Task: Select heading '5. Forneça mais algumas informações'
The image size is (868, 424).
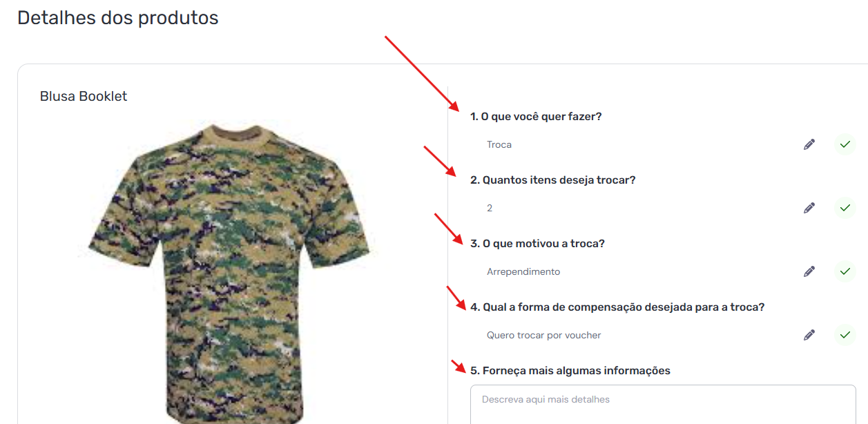Action: [x=570, y=371]
